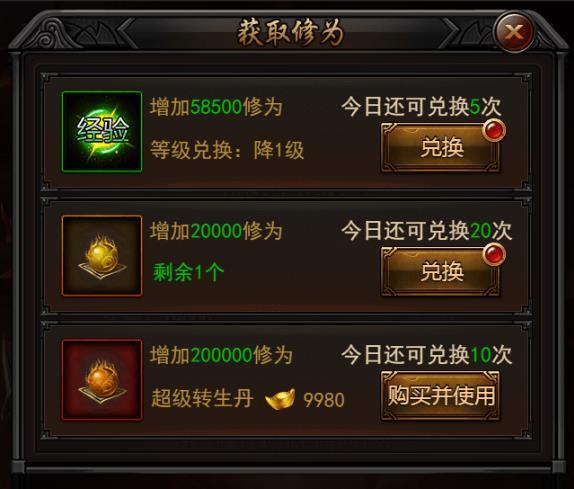Click the right arrow ornament beside the title
Viewport: 574px width, 489px height.
click(450, 32)
